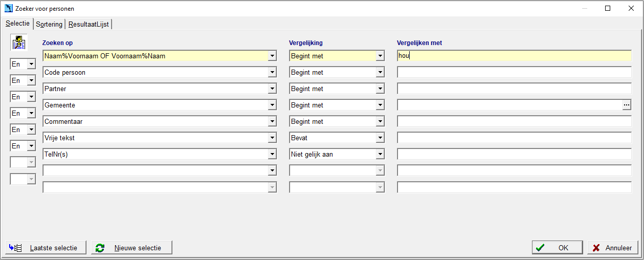Viewport: 644px width, 260px height.
Task: Click the person search icon under Selectie tab
Action: (x=19, y=42)
